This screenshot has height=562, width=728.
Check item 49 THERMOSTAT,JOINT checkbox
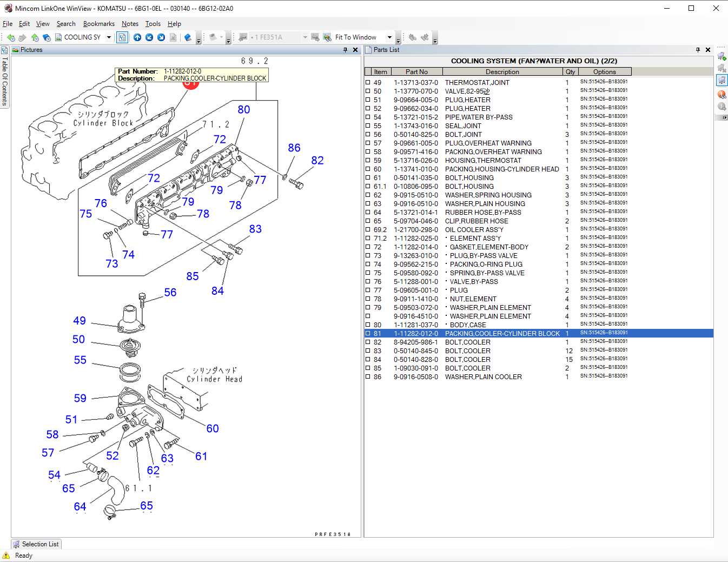pos(368,82)
